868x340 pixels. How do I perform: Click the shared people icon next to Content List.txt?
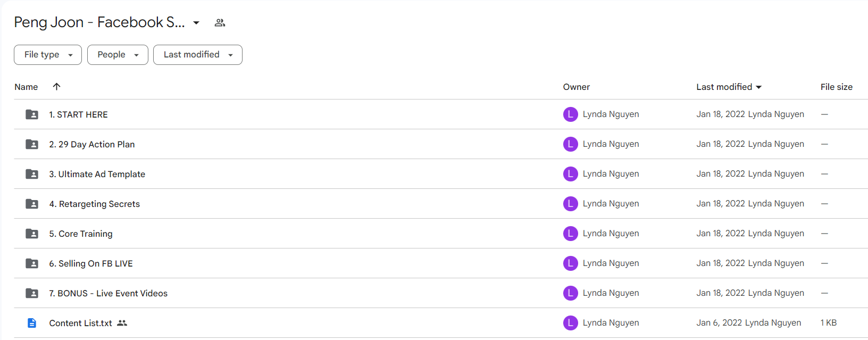pos(122,323)
